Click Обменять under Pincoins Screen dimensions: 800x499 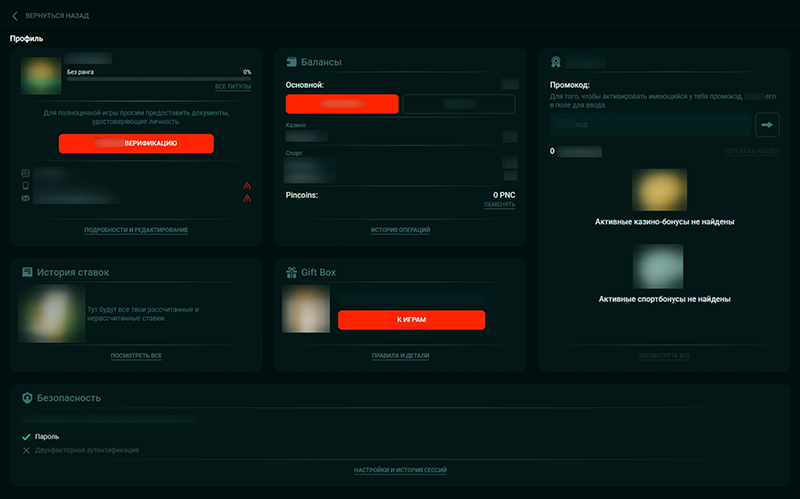(500, 205)
